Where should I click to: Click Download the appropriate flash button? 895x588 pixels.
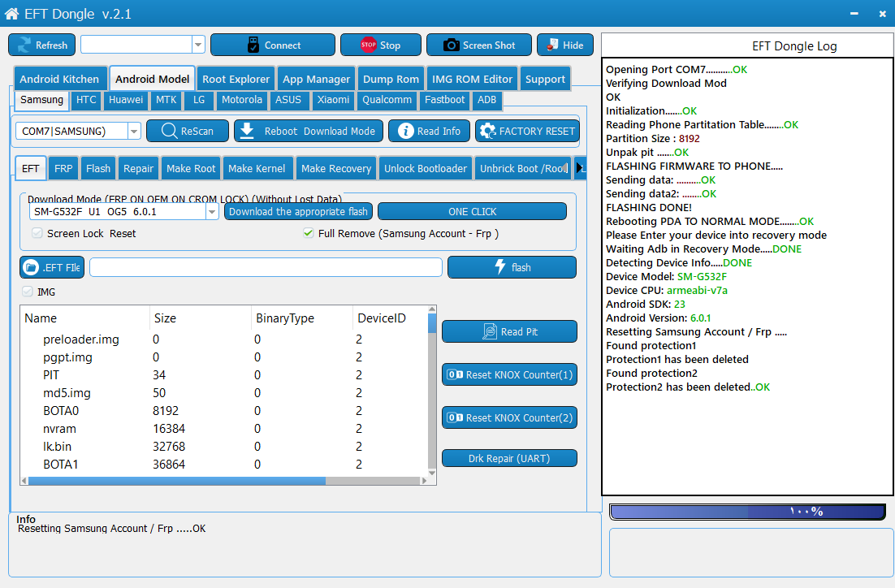tap(299, 212)
